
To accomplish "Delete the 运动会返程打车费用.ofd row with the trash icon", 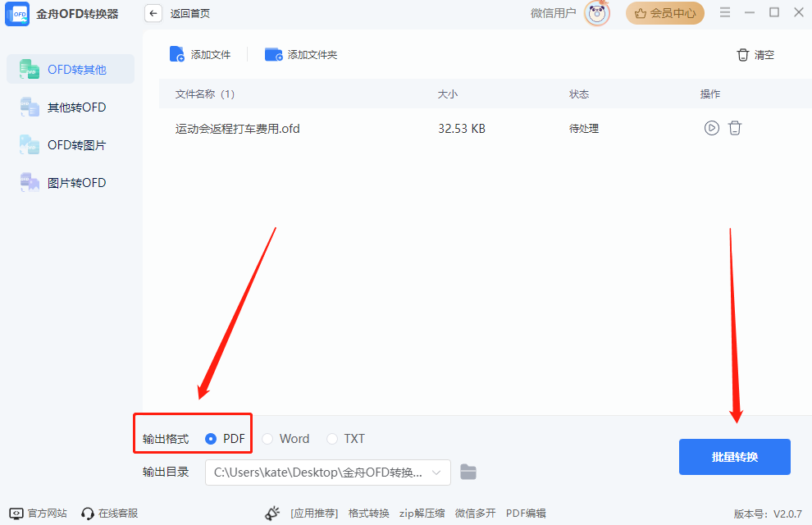I will 735,128.
